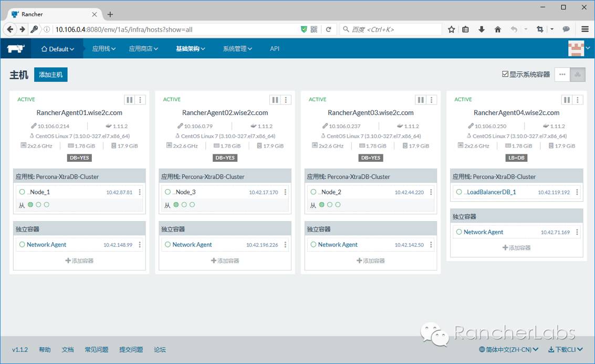
Task: Click the 常见问题 footer link
Action: (x=97, y=350)
